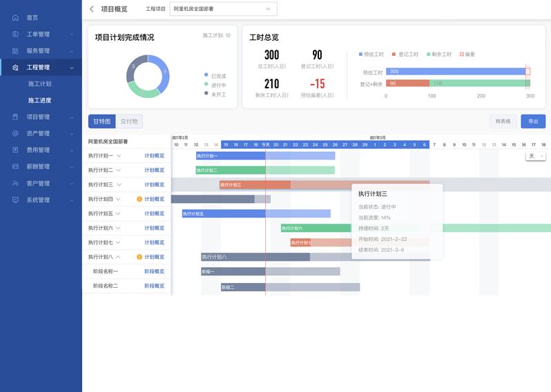
Task: Click the 今天 marker in timeline header
Action: [265, 144]
